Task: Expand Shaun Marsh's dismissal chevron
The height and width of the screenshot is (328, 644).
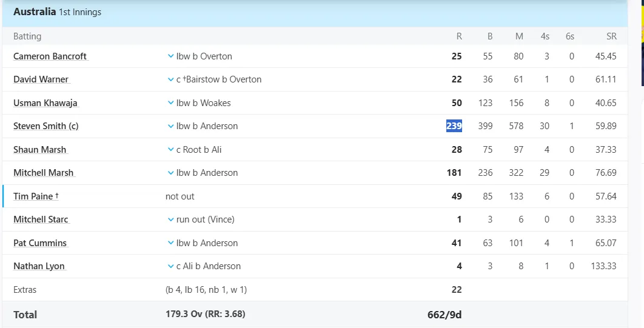Action: 170,149
